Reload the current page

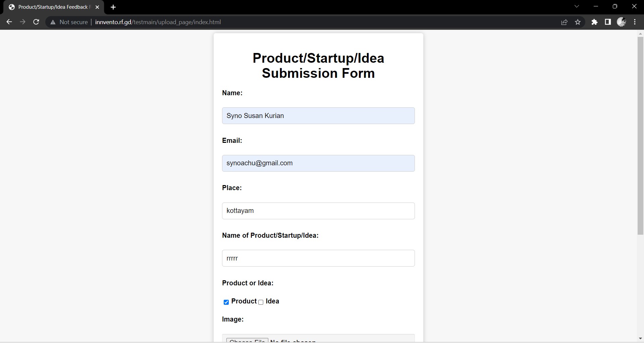click(36, 22)
